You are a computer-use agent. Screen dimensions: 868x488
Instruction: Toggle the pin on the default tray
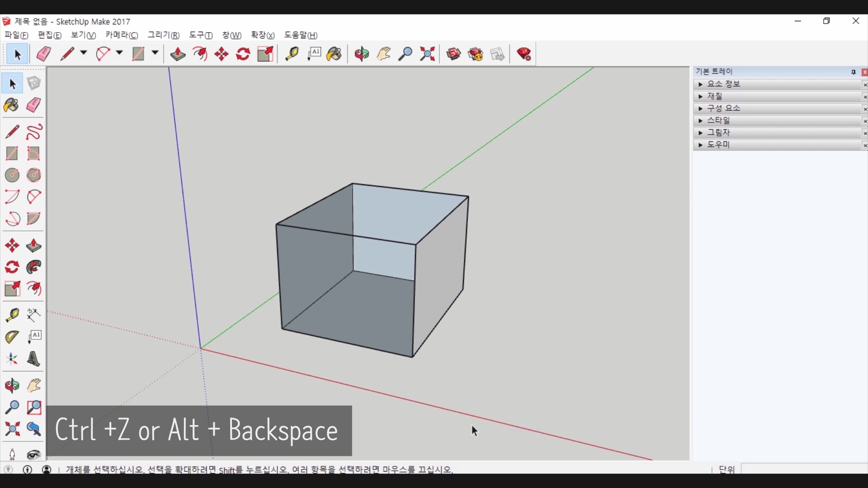click(854, 72)
